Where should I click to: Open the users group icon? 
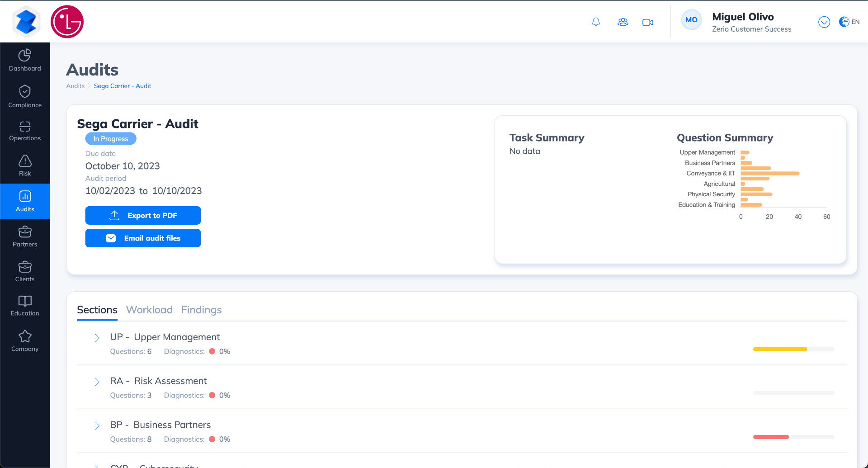(x=623, y=22)
